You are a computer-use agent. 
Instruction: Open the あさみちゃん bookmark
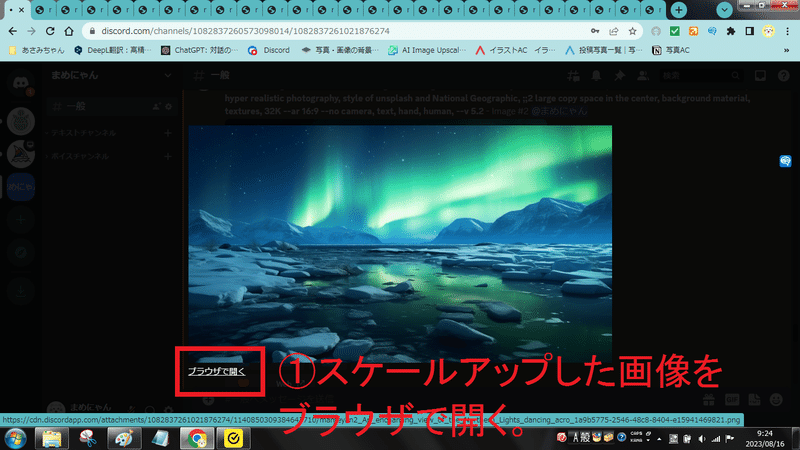point(37,50)
